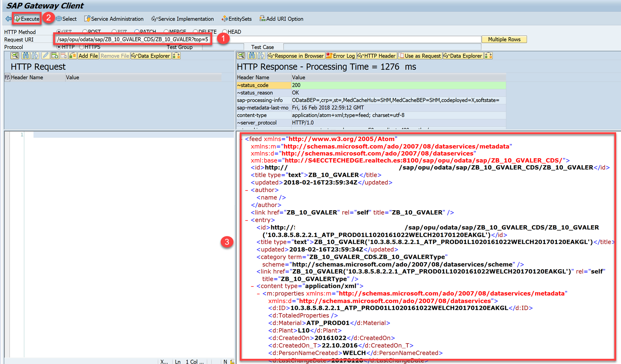Click request pane Find Next icon
621x364 pixels.
(35, 56)
